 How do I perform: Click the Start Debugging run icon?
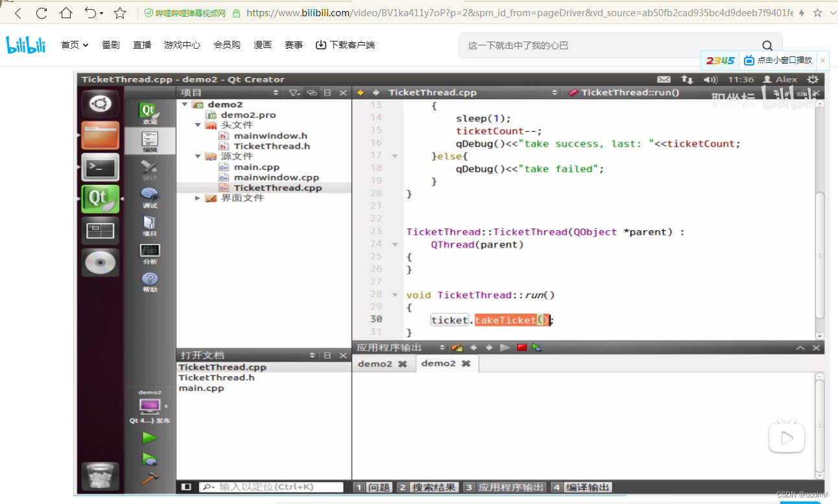tap(150, 459)
